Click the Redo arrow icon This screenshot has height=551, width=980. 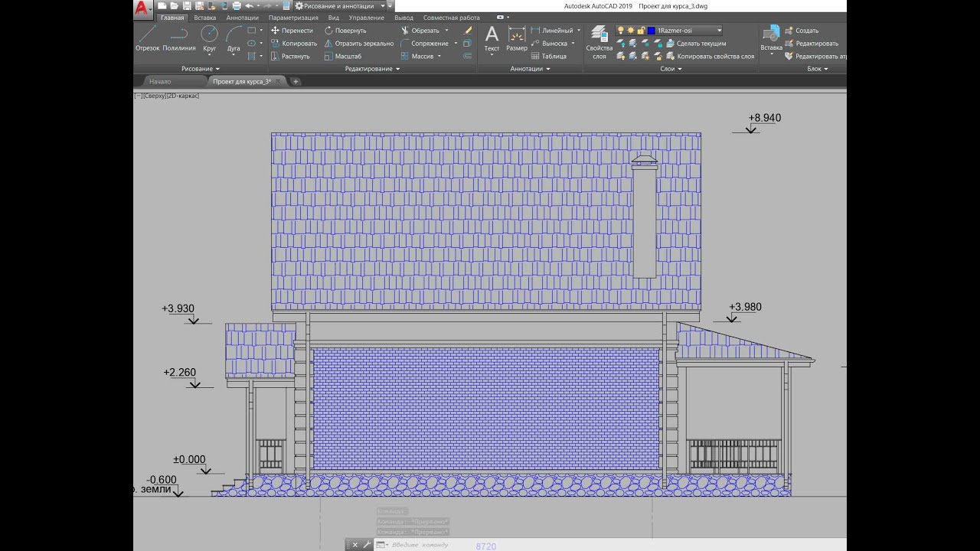tap(268, 6)
